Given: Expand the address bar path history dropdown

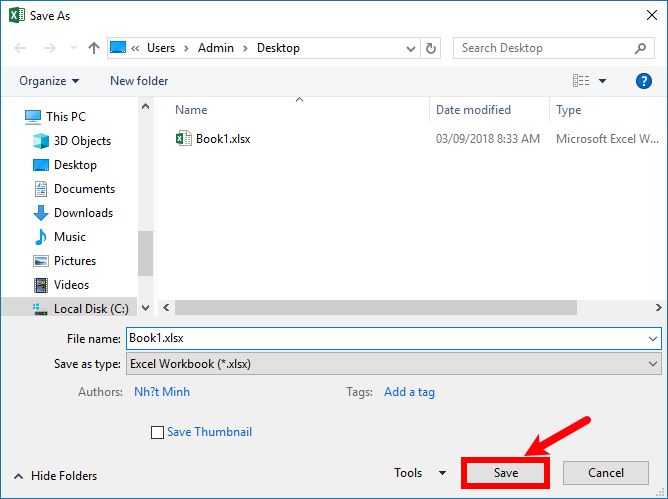Looking at the screenshot, I should (411, 48).
